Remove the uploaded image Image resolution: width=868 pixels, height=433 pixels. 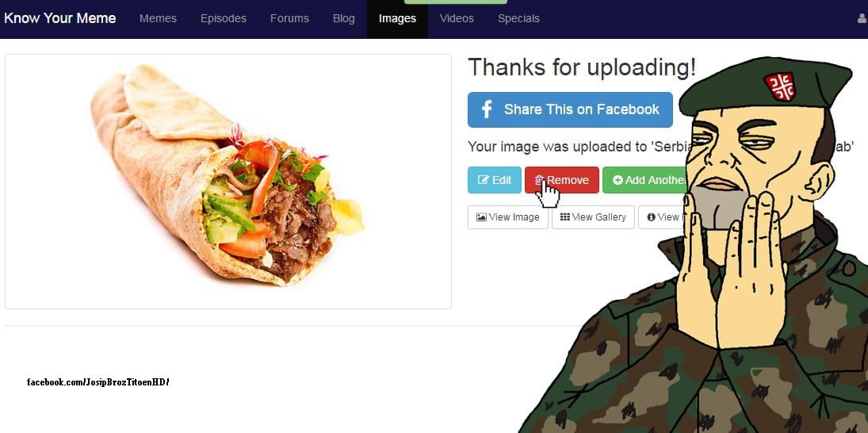coord(562,180)
